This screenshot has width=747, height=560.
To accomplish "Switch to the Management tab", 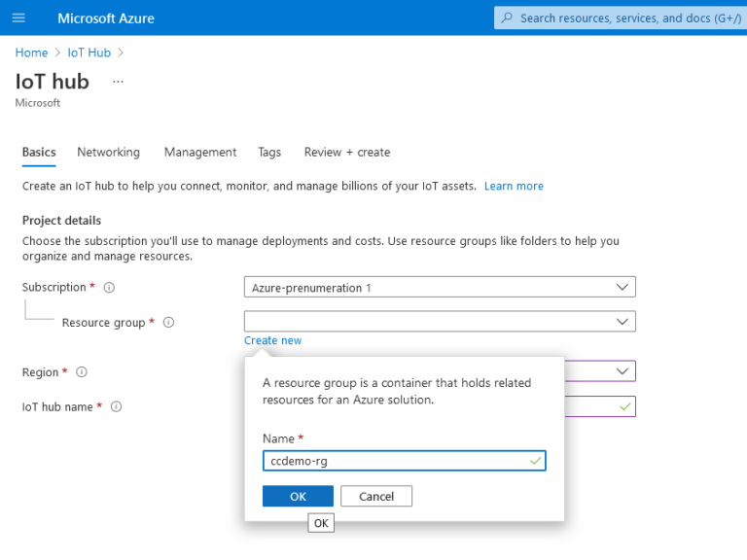I will click(200, 153).
